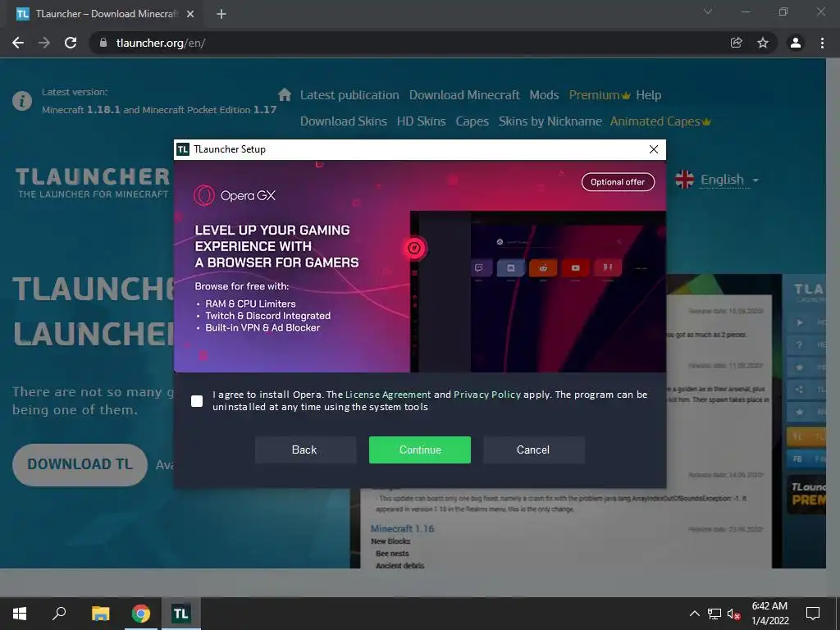This screenshot has width=840, height=630.
Task: Open Help menu item
Action: [649, 95]
